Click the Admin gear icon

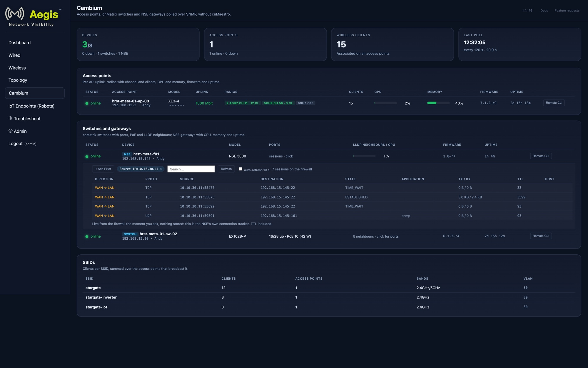coord(11,131)
